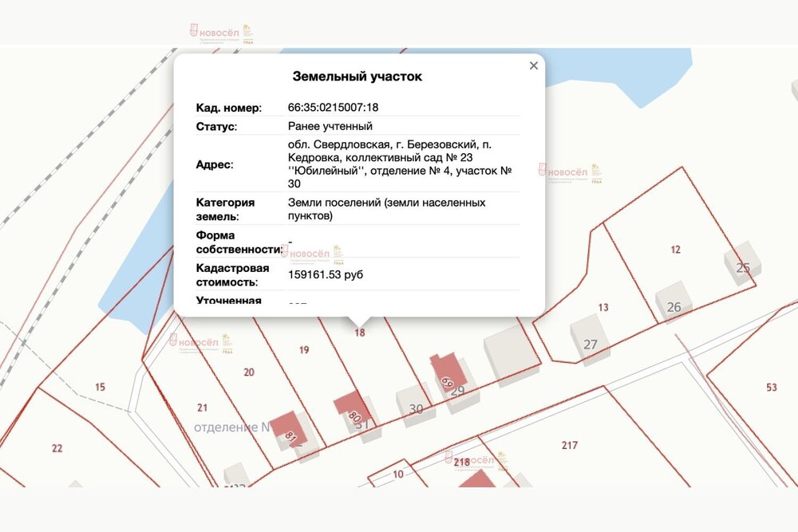798x532 pixels.
Task: Click the новосёл watermark inside the popup
Action: click(x=311, y=254)
